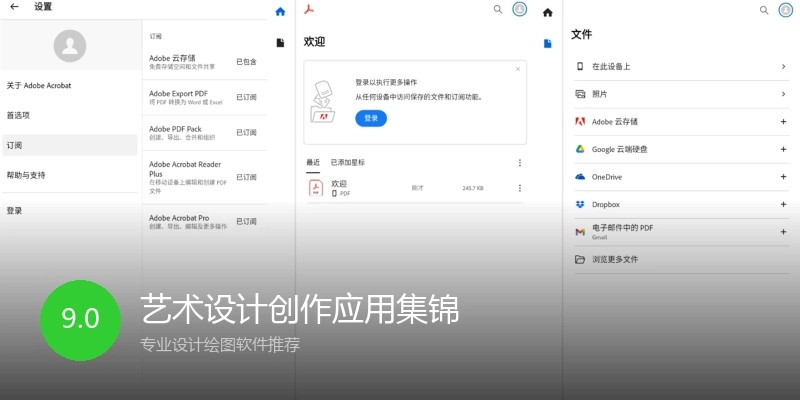800x400 pixels.
Task: Expand 照片 chevron
Action: coord(783,94)
